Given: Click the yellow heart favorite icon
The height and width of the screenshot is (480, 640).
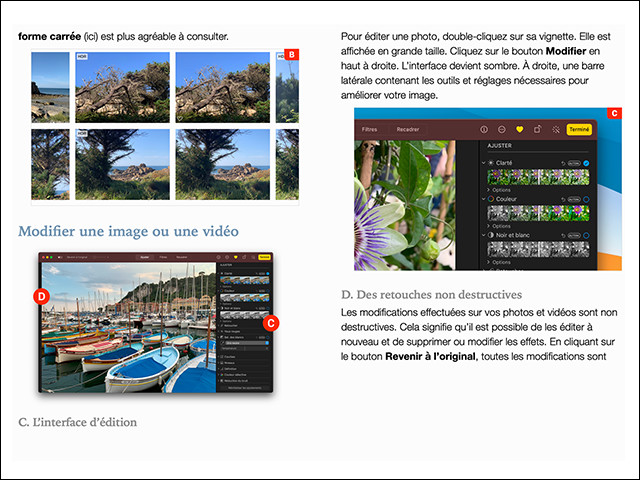Looking at the screenshot, I should tap(520, 129).
